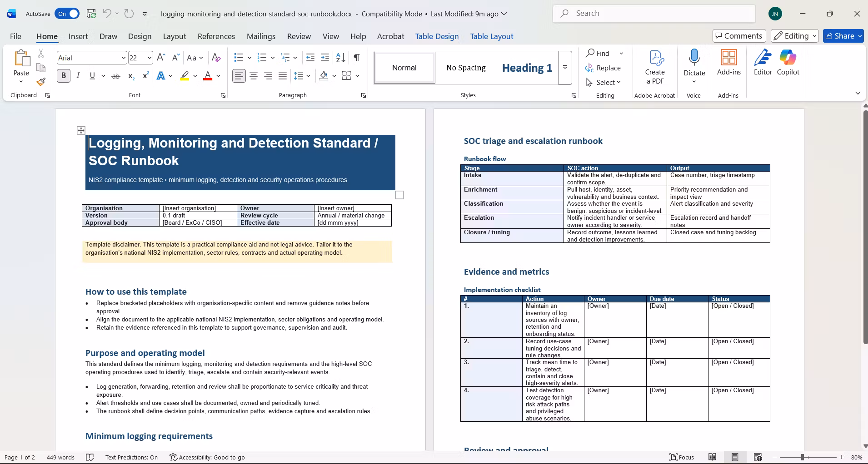Image resolution: width=868 pixels, height=464 pixels.
Task: Toggle left text alignment
Action: click(239, 76)
